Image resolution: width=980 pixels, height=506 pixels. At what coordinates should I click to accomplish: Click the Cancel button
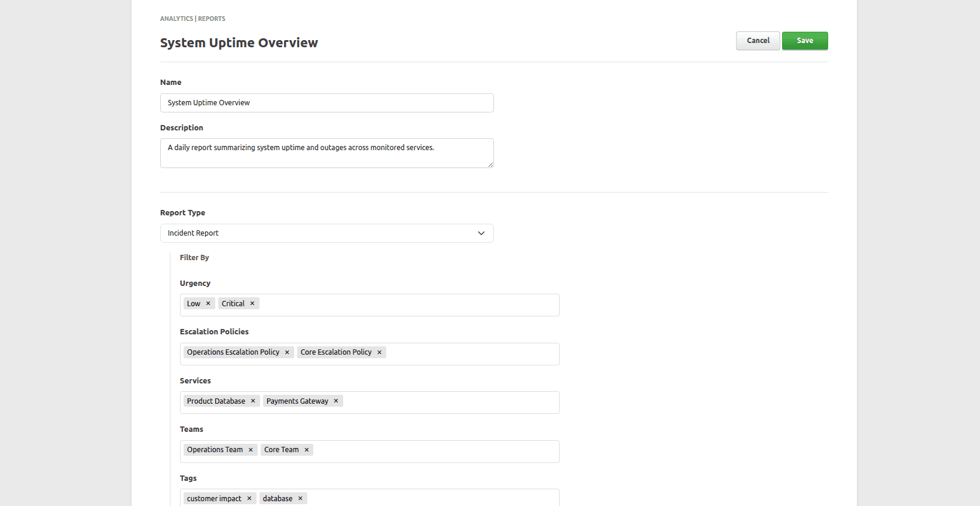coord(758,41)
